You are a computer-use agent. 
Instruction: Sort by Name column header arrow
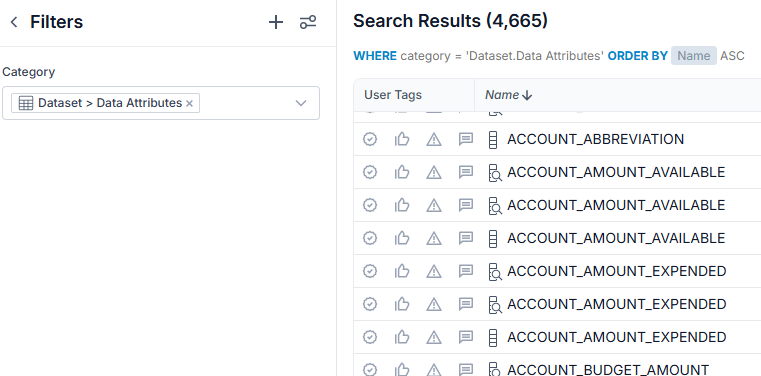point(527,96)
